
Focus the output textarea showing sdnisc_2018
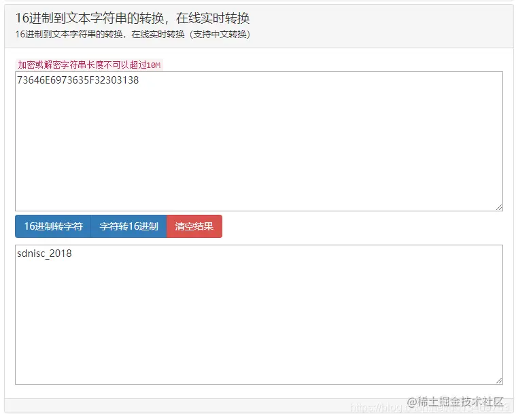pos(259,315)
